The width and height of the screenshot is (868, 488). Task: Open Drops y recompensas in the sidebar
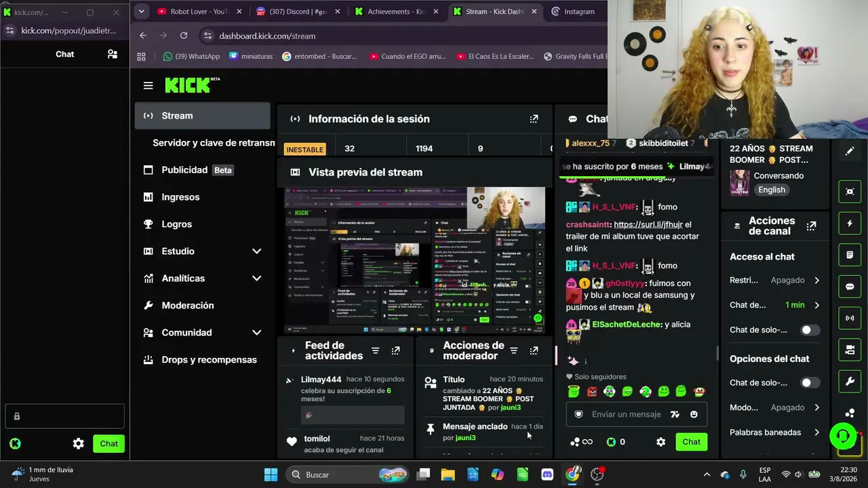click(202, 360)
